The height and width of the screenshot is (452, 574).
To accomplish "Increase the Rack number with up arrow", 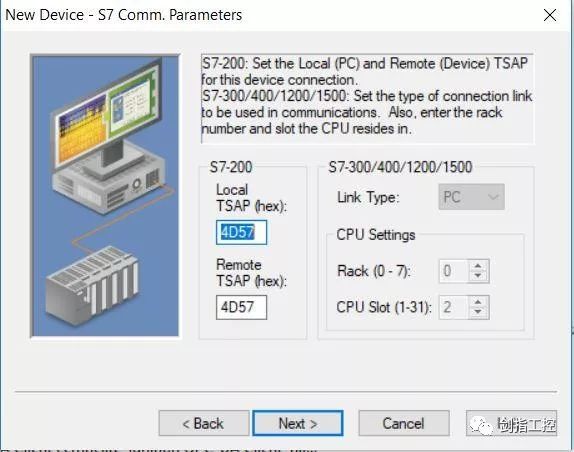I will point(478,266).
